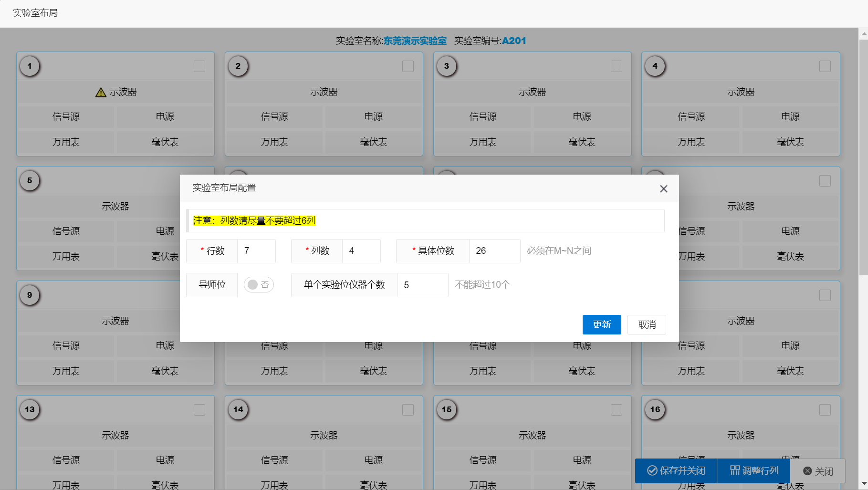Click the checkmark icon on 保存并关闭
This screenshot has width=868, height=490.
tap(652, 471)
